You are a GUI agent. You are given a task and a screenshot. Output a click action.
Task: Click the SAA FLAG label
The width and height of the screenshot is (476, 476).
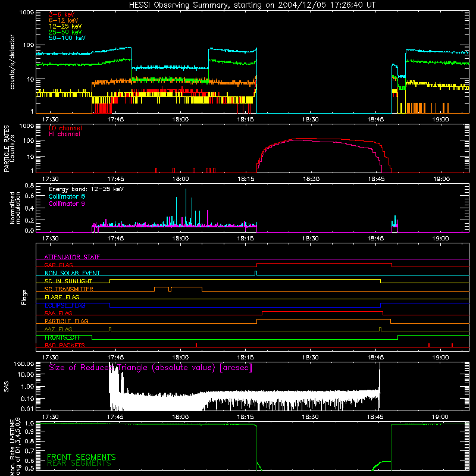(x=58, y=313)
